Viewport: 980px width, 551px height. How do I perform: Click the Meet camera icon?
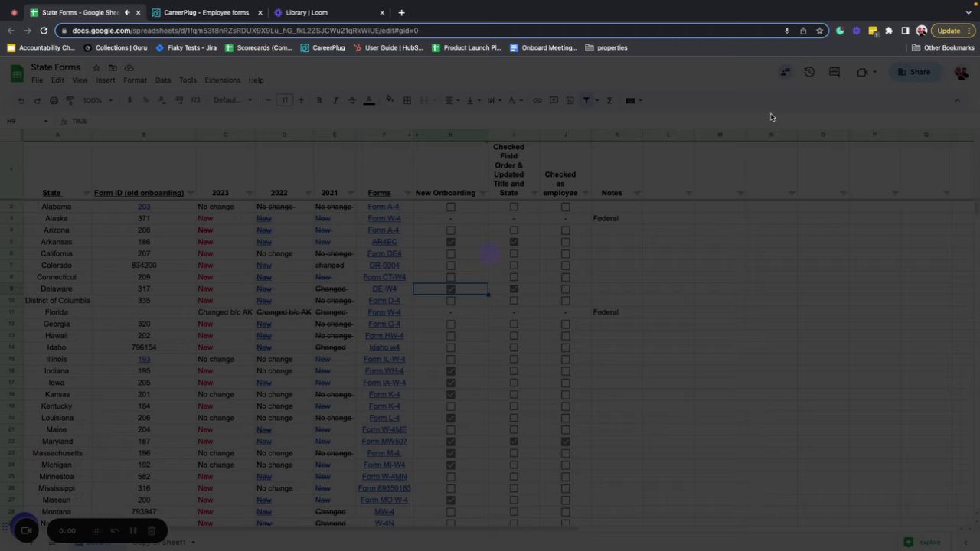(863, 72)
